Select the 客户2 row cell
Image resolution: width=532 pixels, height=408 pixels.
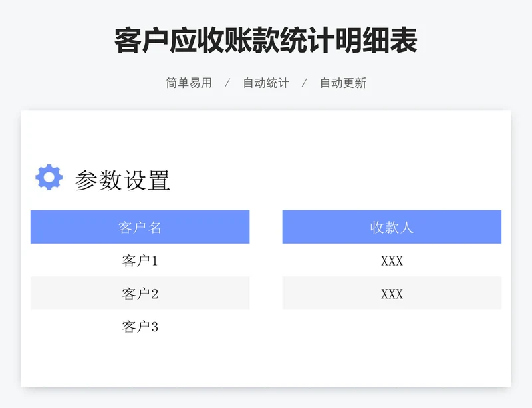click(x=140, y=294)
